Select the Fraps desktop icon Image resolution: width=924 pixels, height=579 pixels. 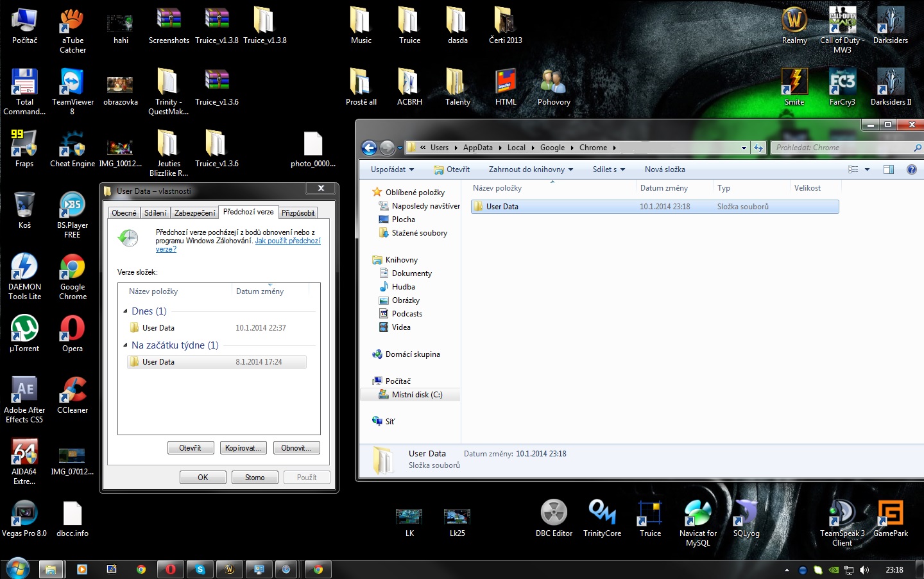pyautogui.click(x=24, y=149)
